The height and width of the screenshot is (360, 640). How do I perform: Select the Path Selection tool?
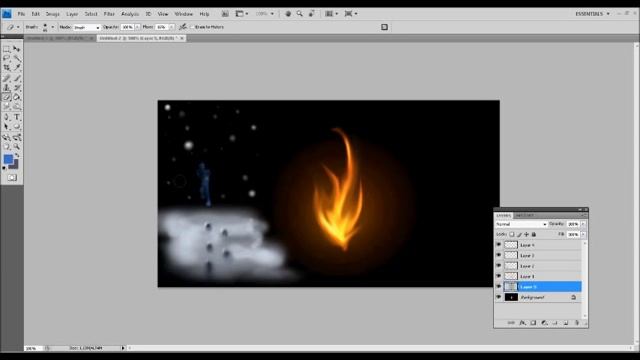point(7,127)
